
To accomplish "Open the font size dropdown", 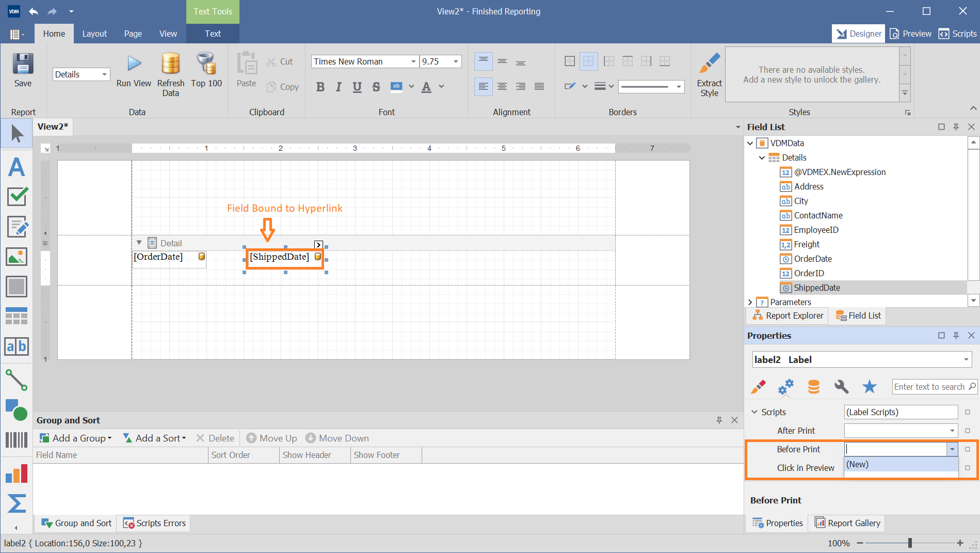I will tap(455, 61).
